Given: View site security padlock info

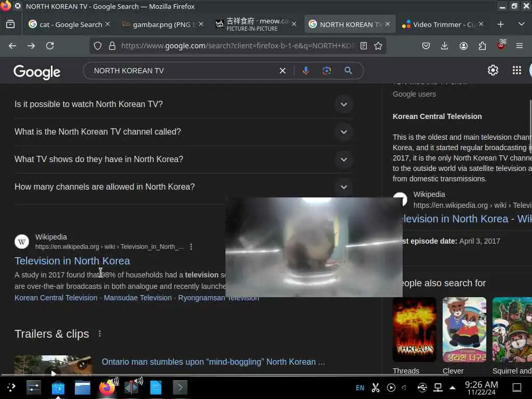Looking at the screenshot, I should (112, 46).
